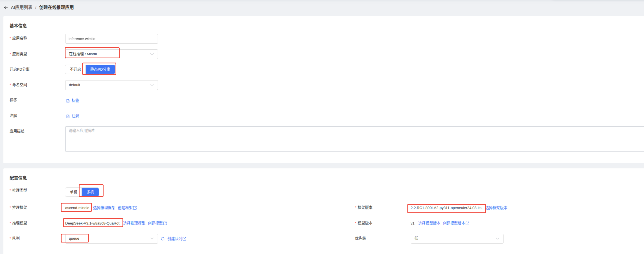Image resolution: width=644 pixels, height=254 pixels.
Task: Expand the 命名空间 default dropdown
Action: click(x=111, y=85)
